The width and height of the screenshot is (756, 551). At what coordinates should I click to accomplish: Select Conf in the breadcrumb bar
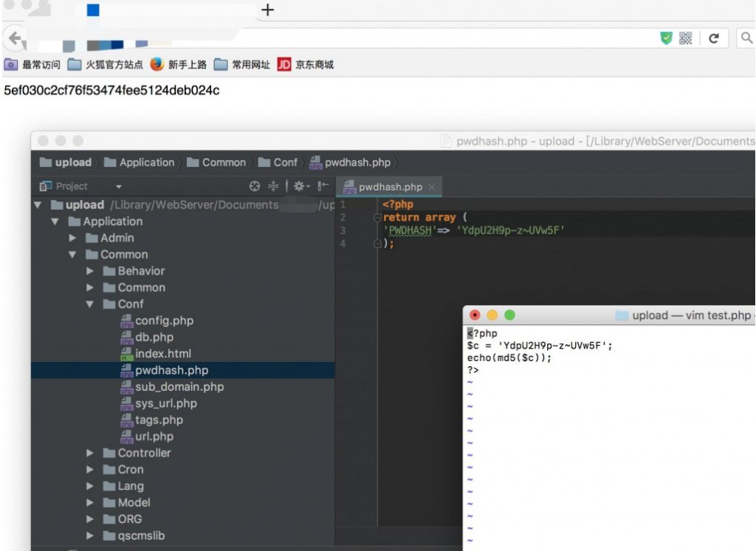(x=278, y=162)
